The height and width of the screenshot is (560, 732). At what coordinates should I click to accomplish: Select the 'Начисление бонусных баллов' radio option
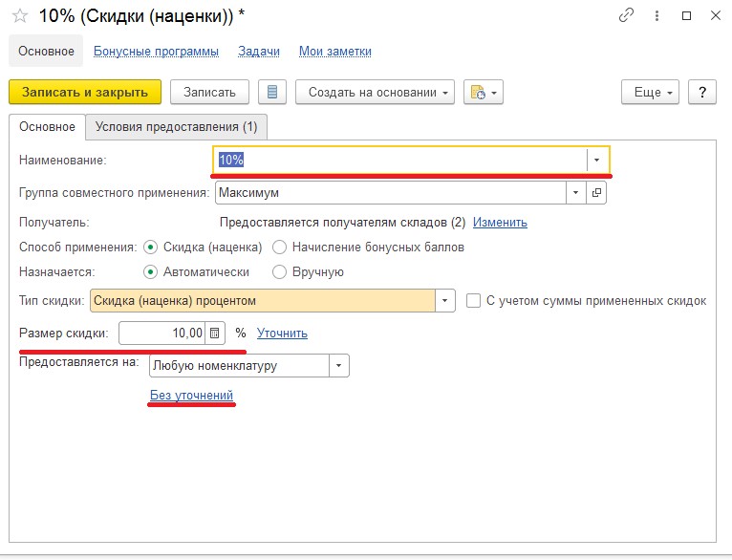(280, 247)
